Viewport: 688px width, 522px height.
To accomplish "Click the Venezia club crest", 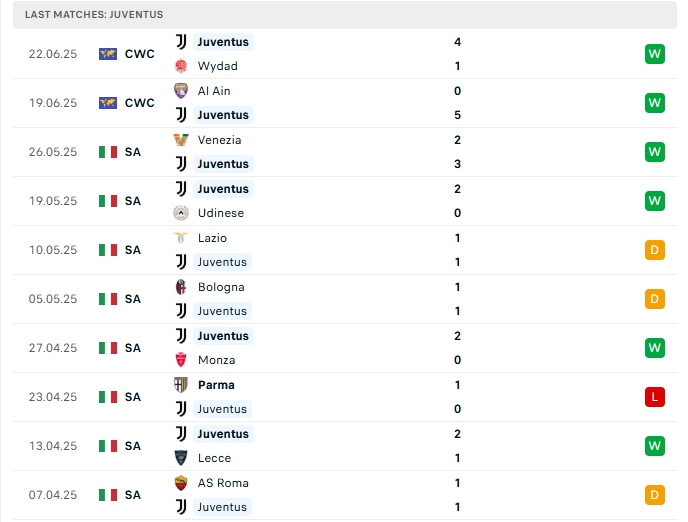I will point(181,140).
